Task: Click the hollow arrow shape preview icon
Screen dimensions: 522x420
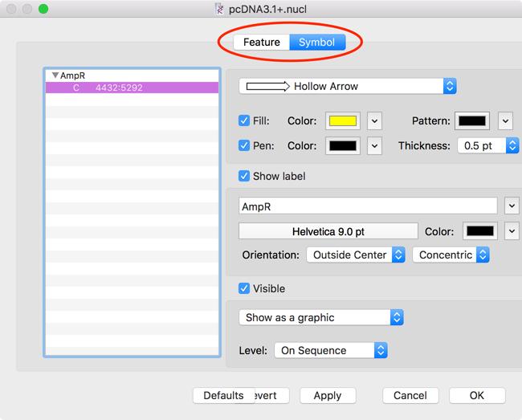Action: pos(268,87)
